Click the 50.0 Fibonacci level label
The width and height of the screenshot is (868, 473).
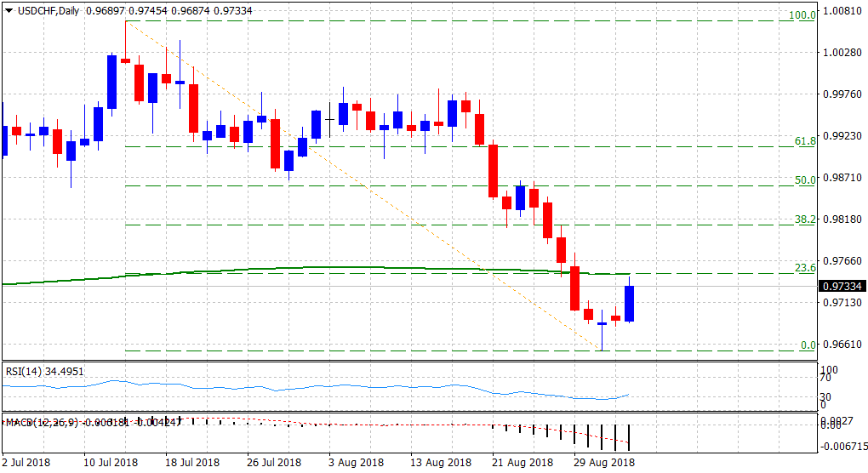tap(805, 180)
